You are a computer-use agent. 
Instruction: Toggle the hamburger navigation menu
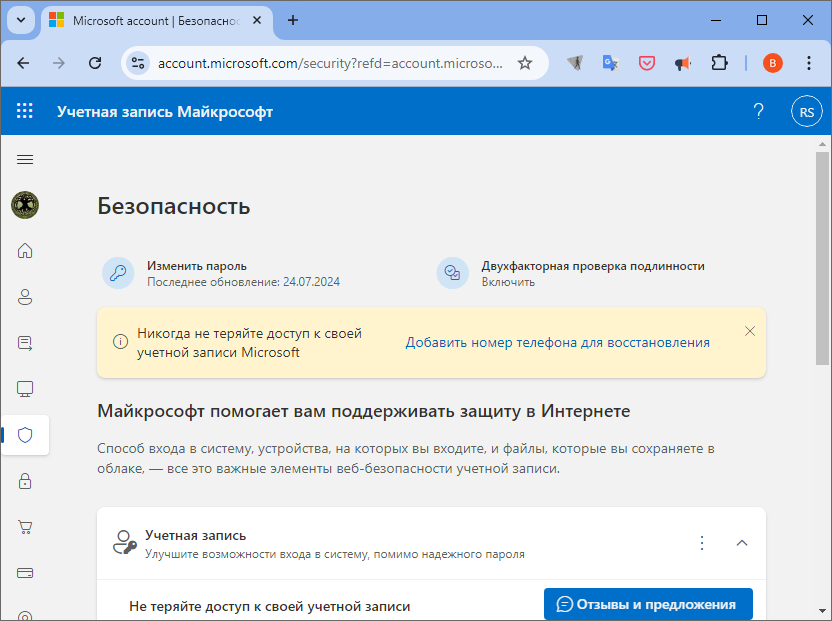pos(25,160)
